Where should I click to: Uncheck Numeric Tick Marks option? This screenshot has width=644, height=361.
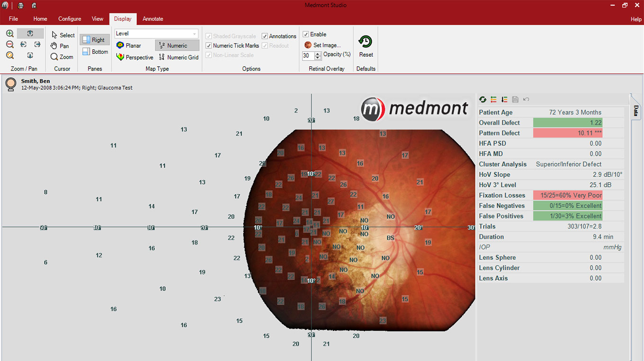tap(209, 46)
